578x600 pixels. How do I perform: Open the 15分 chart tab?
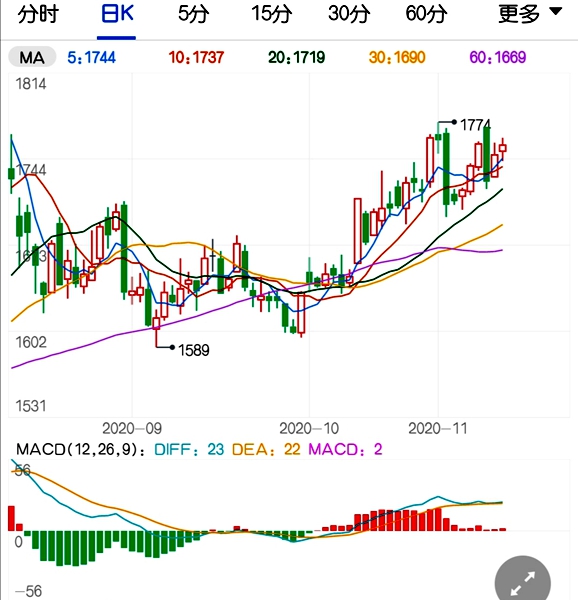pyautogui.click(x=272, y=15)
